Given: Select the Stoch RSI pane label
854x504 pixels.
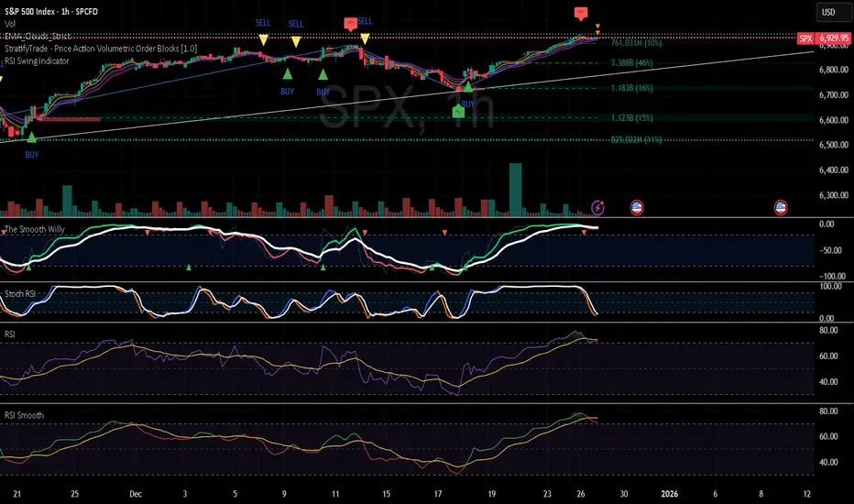Looking at the screenshot, I should click(x=20, y=293).
